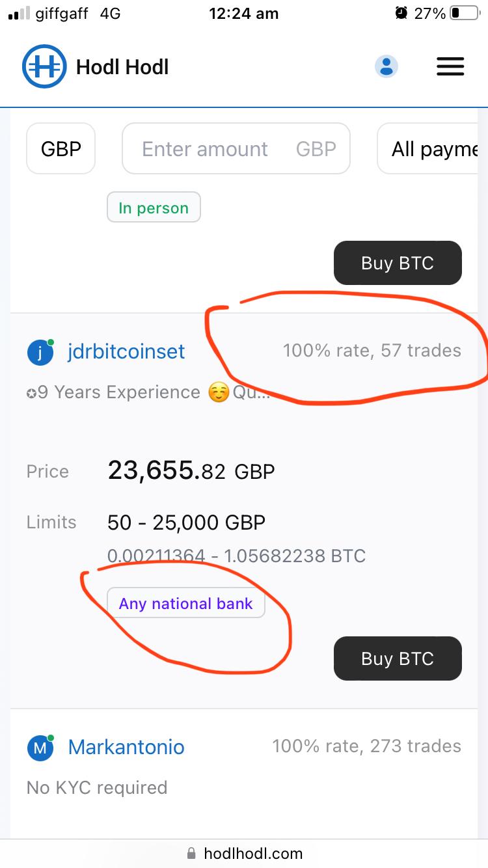Tap the alarm clock status icon
This screenshot has width=488, height=868.
401,13
